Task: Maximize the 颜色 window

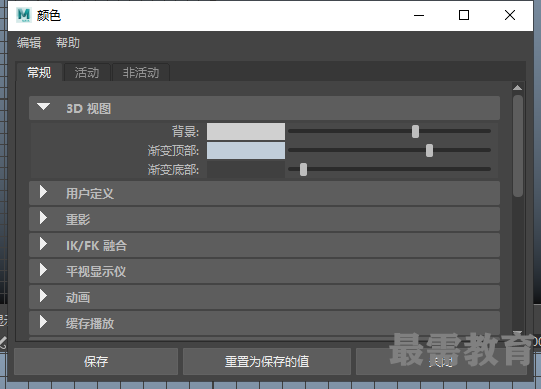Action: [464, 15]
